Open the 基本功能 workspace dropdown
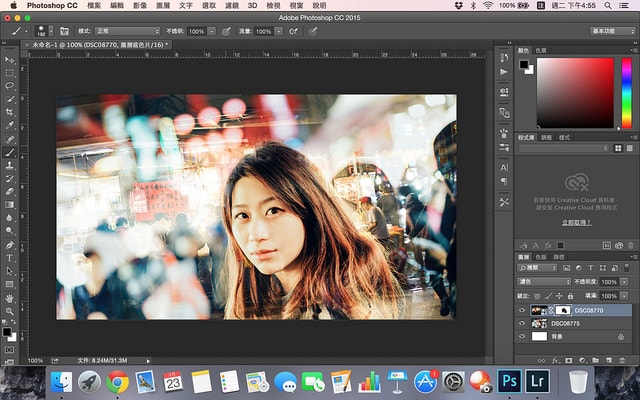640x400 pixels. [612, 31]
